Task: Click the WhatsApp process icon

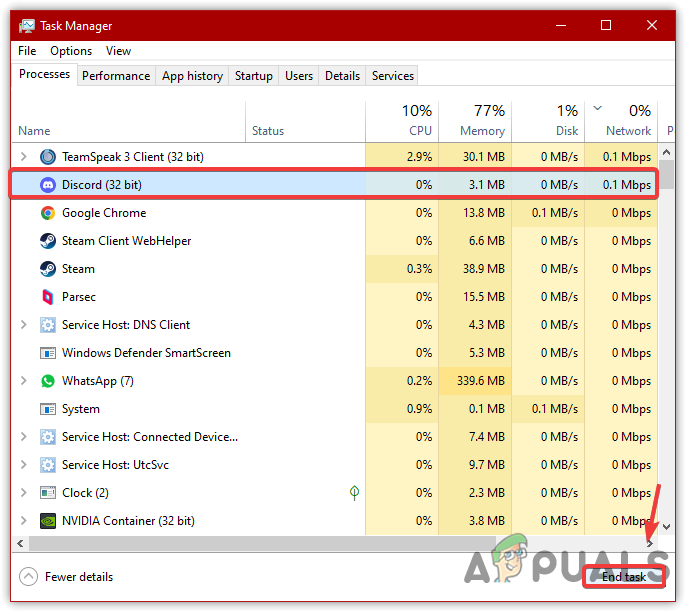Action: coord(48,381)
